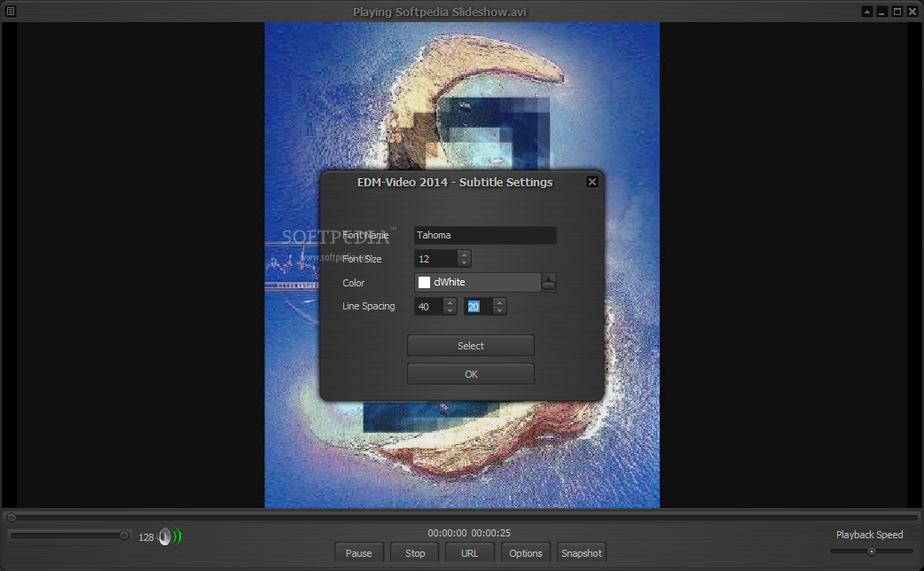Take a Snapshot of the video

click(x=582, y=552)
